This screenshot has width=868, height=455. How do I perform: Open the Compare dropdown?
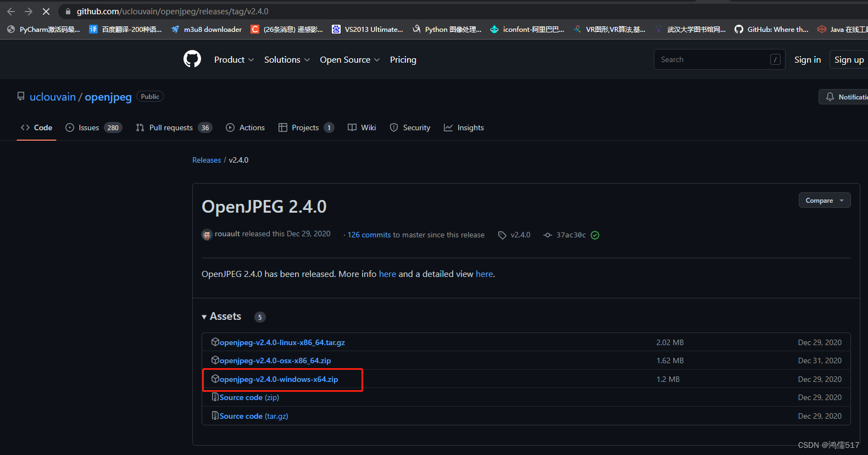click(x=825, y=201)
